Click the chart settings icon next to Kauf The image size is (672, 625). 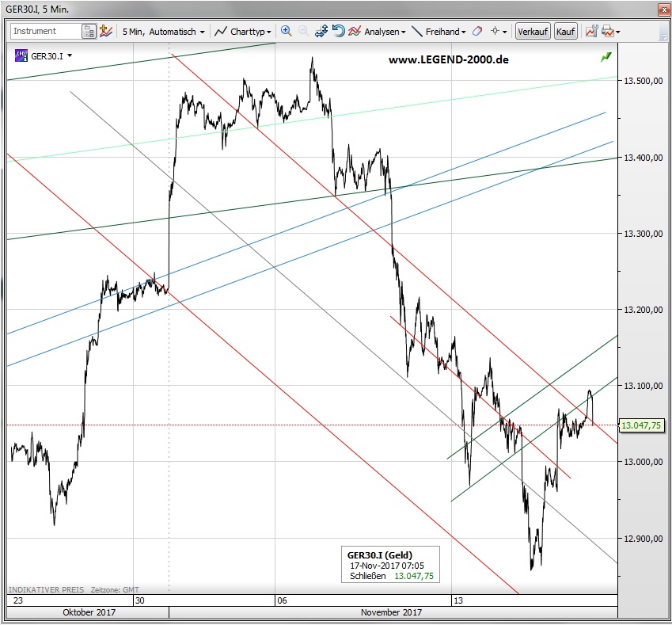click(x=590, y=32)
